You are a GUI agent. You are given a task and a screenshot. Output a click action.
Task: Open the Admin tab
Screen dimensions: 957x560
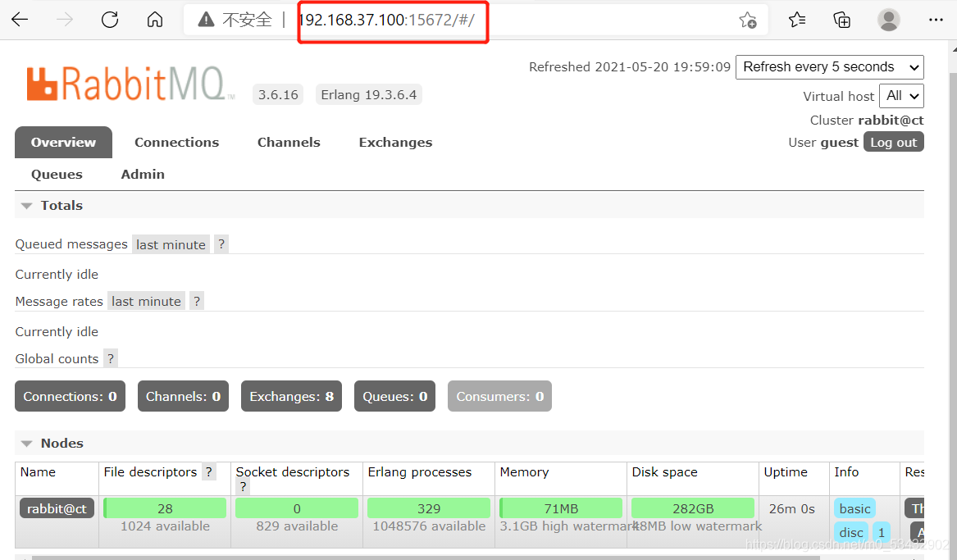pyautogui.click(x=143, y=175)
